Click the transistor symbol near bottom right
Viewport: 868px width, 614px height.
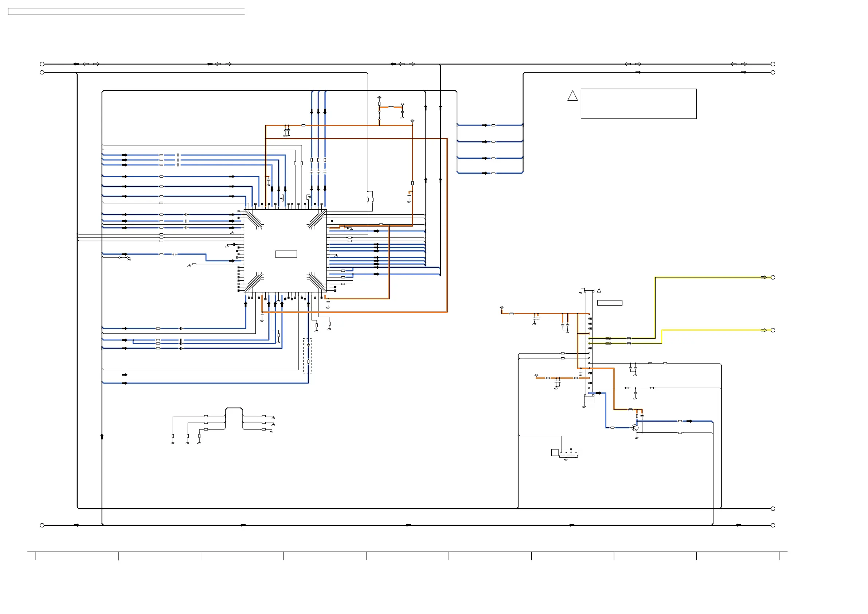pyautogui.click(x=636, y=428)
